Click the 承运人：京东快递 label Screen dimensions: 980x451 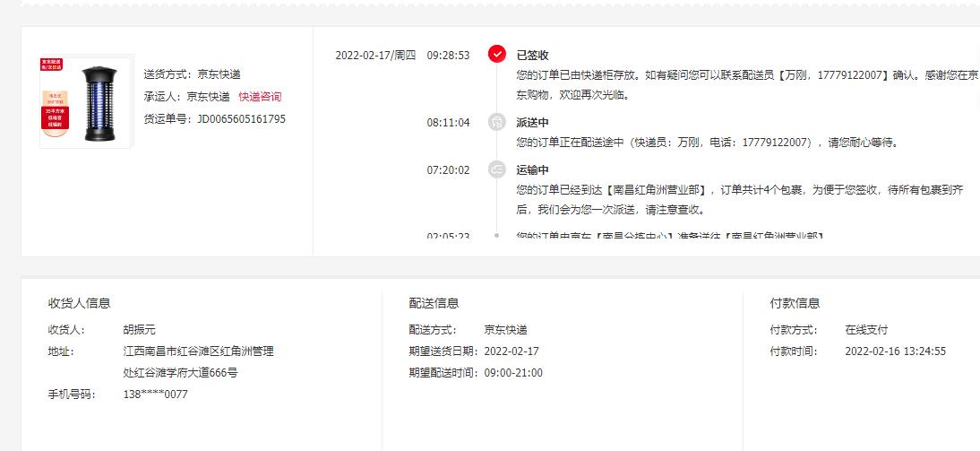click(x=186, y=96)
